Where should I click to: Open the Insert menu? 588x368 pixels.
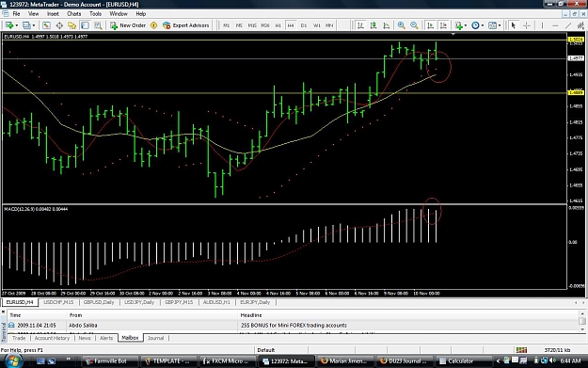click(x=53, y=13)
